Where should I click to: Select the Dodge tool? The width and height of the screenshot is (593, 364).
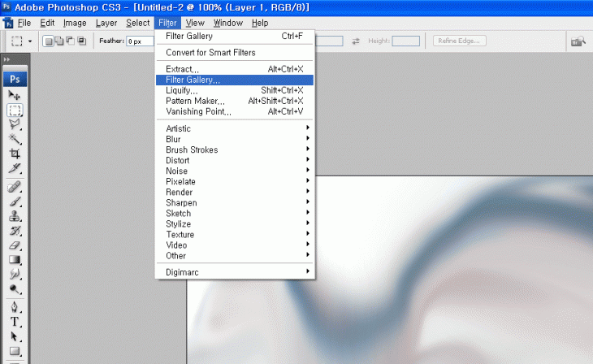[x=15, y=288]
